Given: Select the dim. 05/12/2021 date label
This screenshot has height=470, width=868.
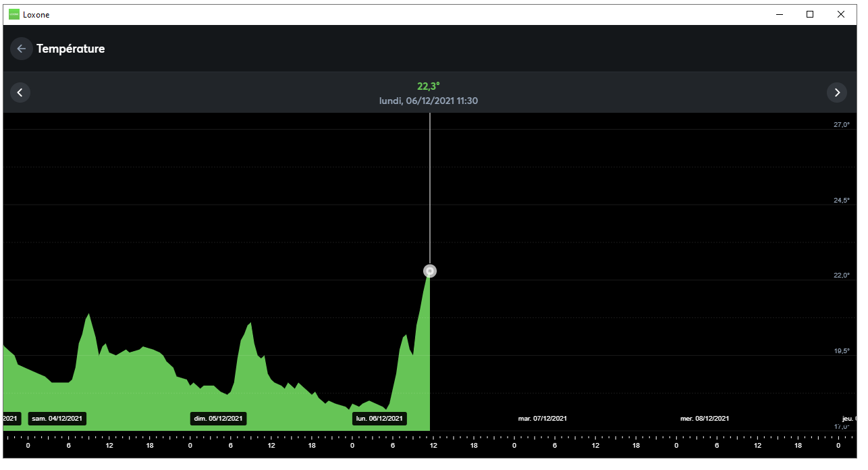Looking at the screenshot, I should coord(218,419).
